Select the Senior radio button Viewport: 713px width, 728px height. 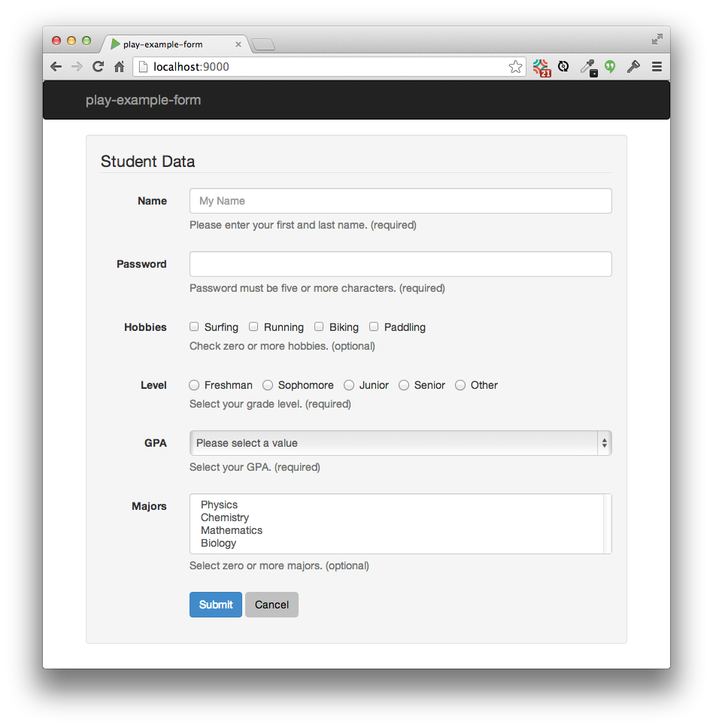click(404, 385)
